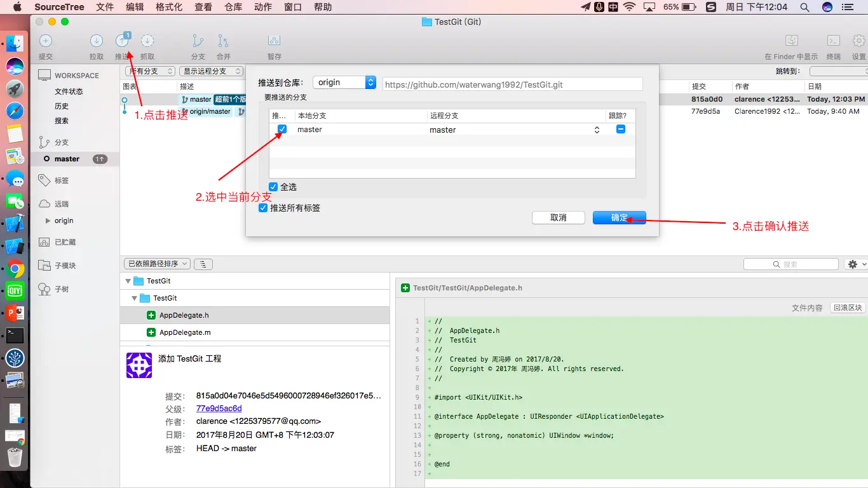Click the Stash (暂存) toolbar icon
The width and height of the screenshot is (868, 488).
click(x=275, y=41)
